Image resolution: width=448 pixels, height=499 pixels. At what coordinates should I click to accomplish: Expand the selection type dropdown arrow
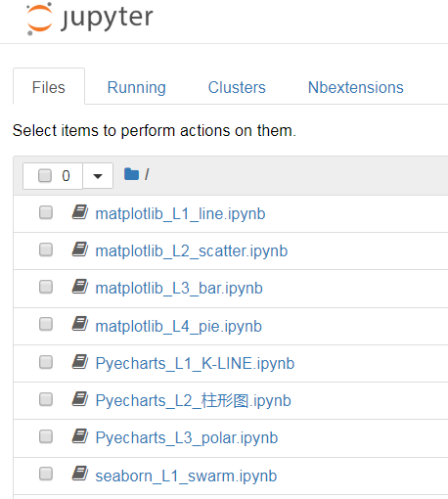(x=98, y=176)
